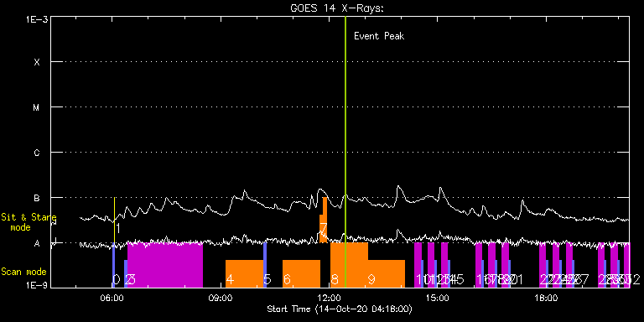644x322 pixels.
Task: Click the 'Event Peak' label
Action: coord(379,36)
